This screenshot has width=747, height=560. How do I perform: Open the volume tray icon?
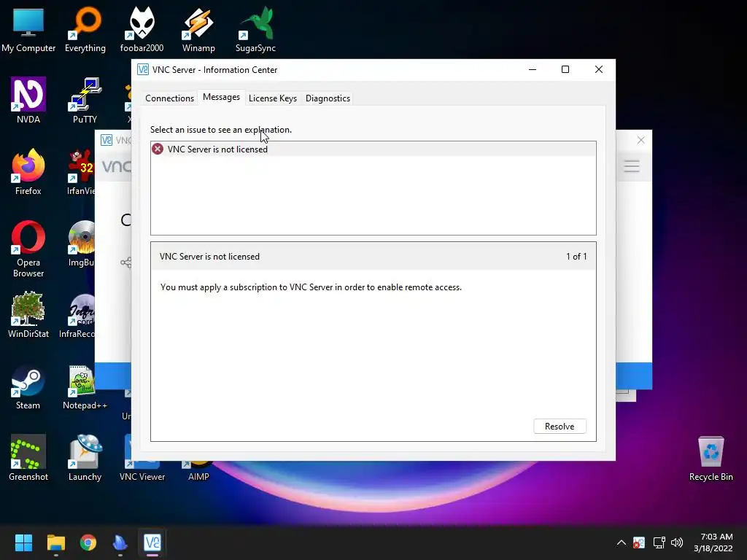pos(677,542)
